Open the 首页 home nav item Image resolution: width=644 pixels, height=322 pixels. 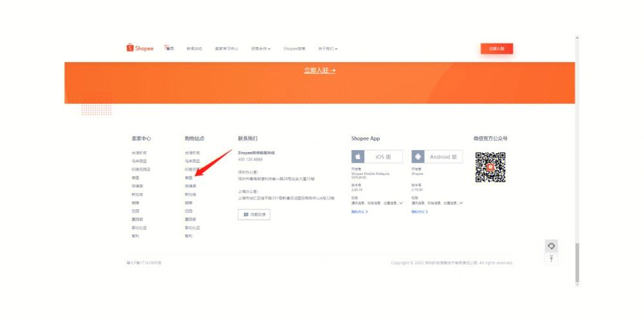pyautogui.click(x=169, y=48)
